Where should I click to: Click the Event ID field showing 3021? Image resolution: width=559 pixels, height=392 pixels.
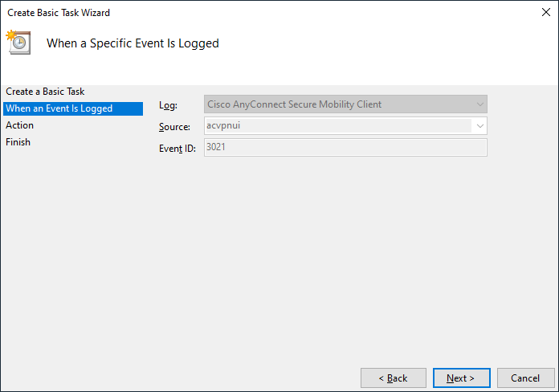point(345,147)
